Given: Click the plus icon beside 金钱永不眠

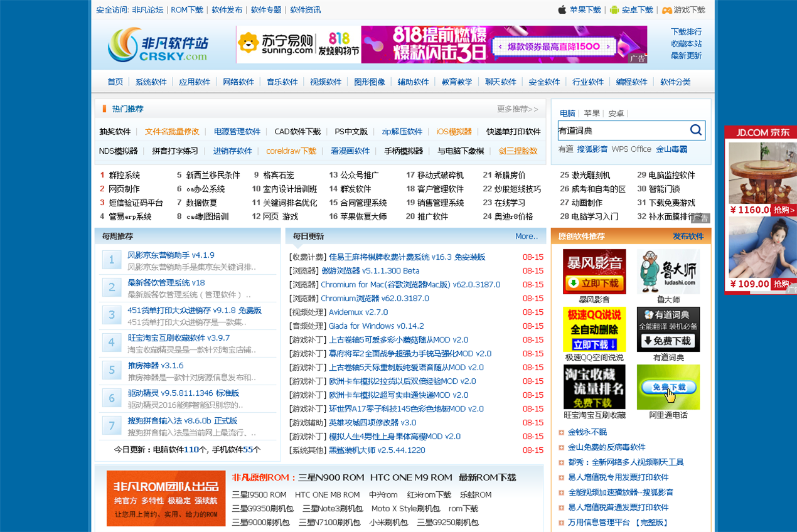Looking at the screenshot, I should [x=562, y=432].
